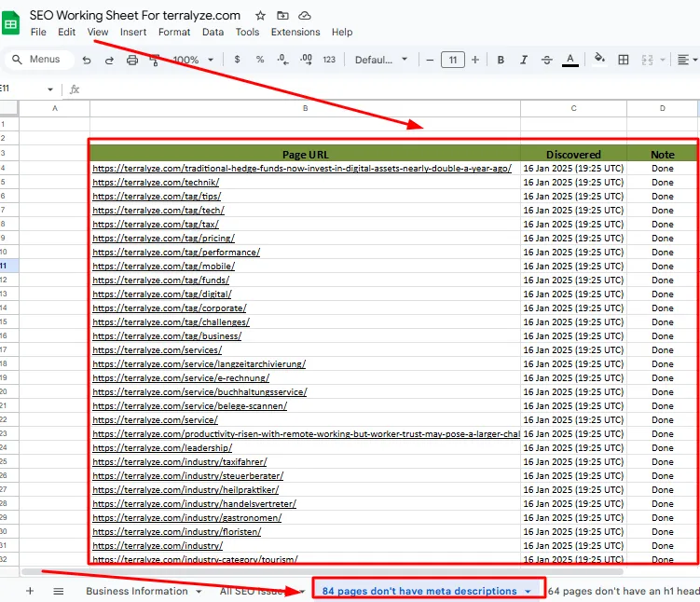700x602 pixels.
Task: Open meta descriptions tab dropdown arrow
Action: 528,592
